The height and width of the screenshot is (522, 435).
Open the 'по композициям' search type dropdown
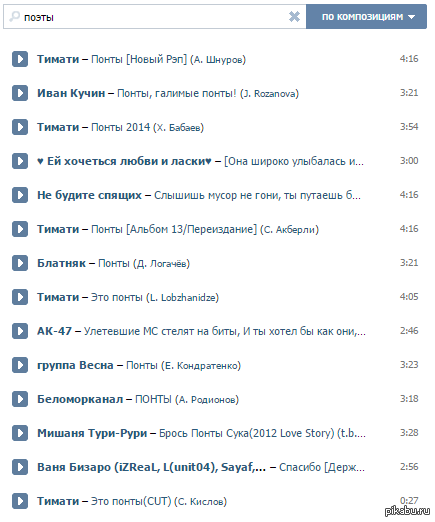[366, 17]
